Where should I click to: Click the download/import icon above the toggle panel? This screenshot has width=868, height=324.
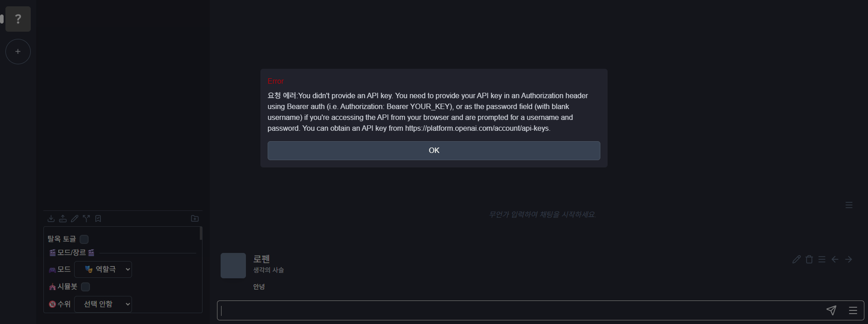[x=51, y=219]
